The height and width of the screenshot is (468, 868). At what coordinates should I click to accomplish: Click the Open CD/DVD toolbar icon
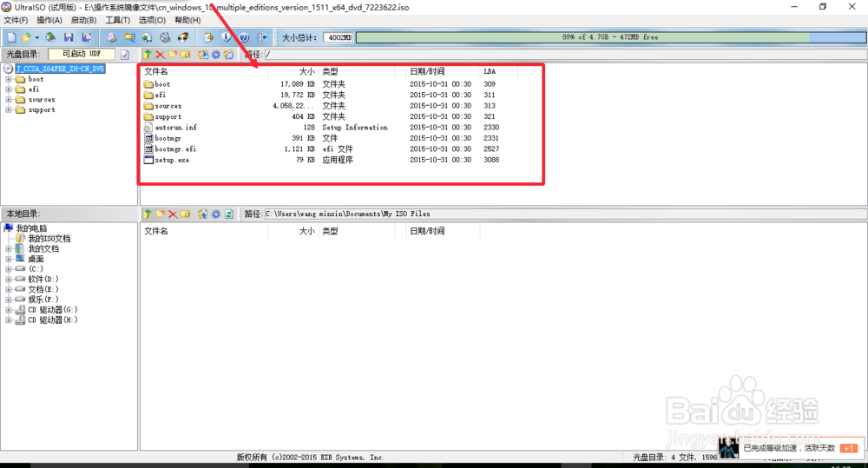[x=50, y=37]
